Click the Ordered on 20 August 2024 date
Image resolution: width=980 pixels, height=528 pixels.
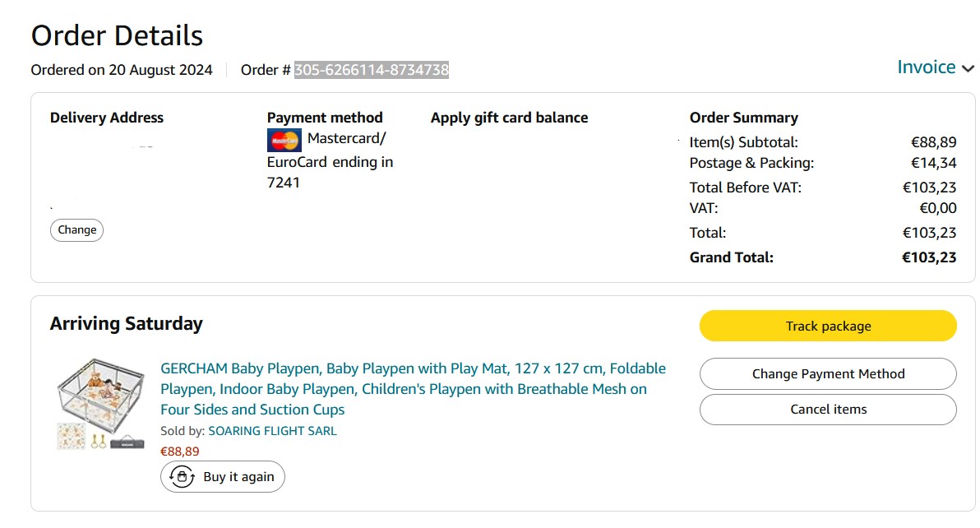click(x=122, y=70)
